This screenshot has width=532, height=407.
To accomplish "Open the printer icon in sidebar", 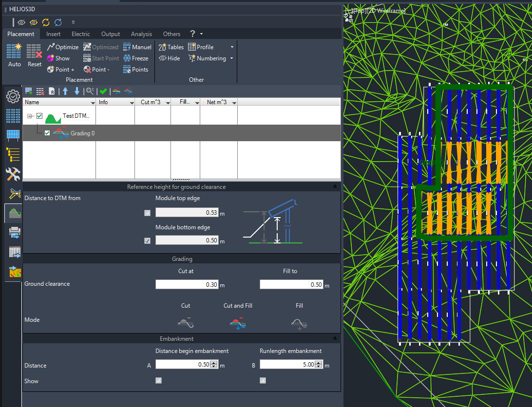I will pos(14,233).
